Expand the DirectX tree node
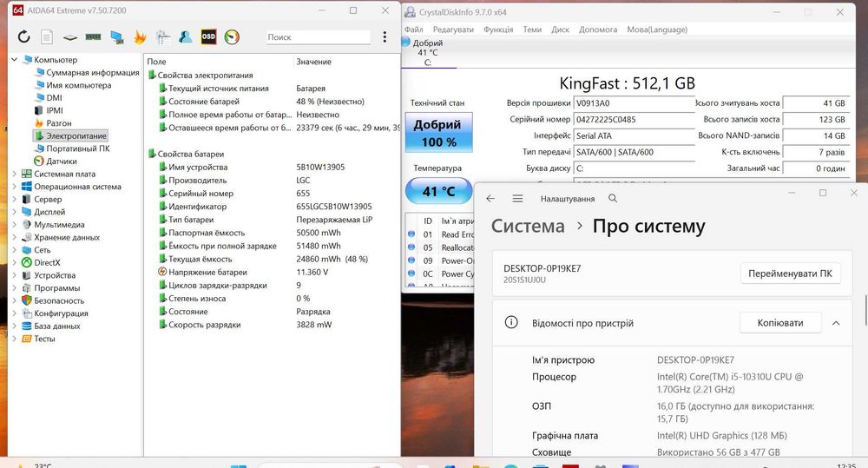Screen dimensions: 868x468 [15, 263]
